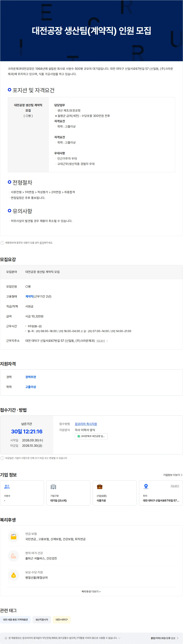Click the grey dot icon in footer notice
This screenshot has height=644, width=183.
click(x=6, y=638)
